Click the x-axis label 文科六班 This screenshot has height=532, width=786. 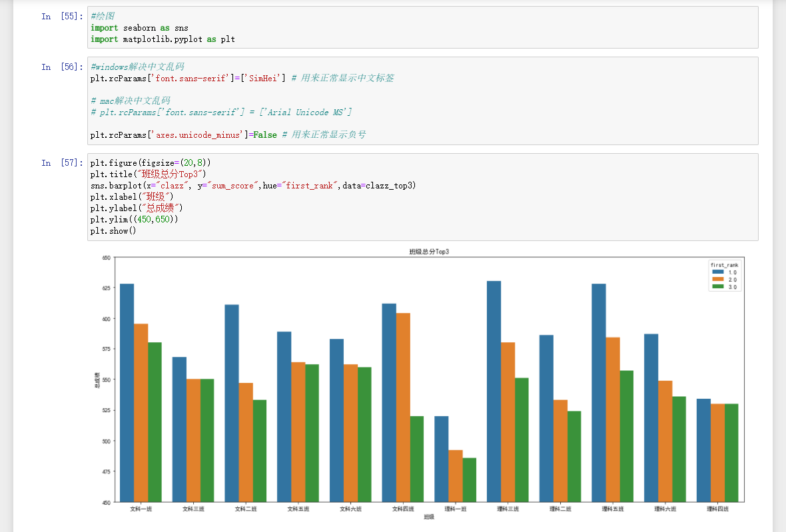[350, 509]
